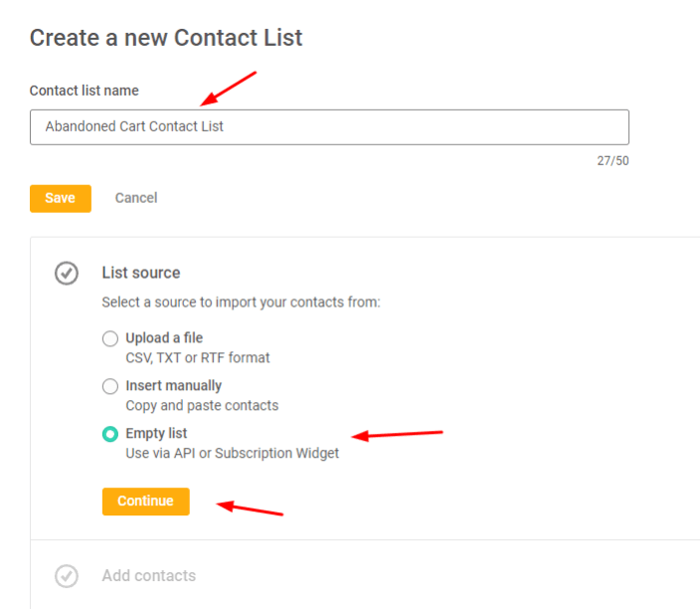
Task: Focus the Contact list name input field
Action: (329, 127)
